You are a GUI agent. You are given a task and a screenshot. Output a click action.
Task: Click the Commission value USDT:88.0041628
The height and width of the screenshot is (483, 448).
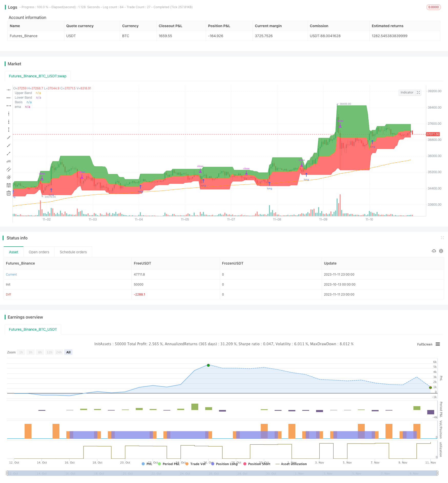pos(325,36)
